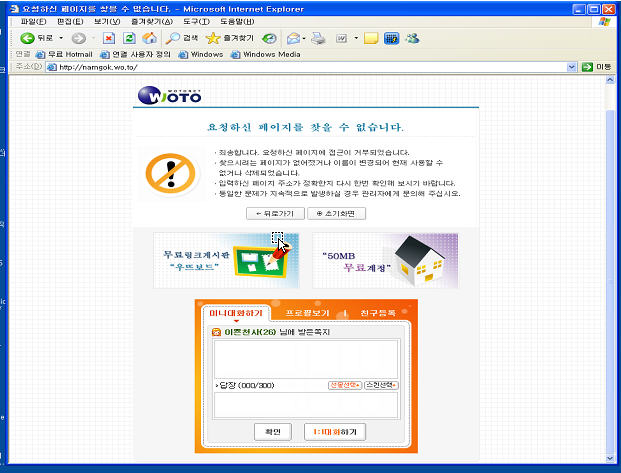The width and height of the screenshot is (621, 473).
Task: Open Favorites star icon in toolbar
Action: [213, 38]
